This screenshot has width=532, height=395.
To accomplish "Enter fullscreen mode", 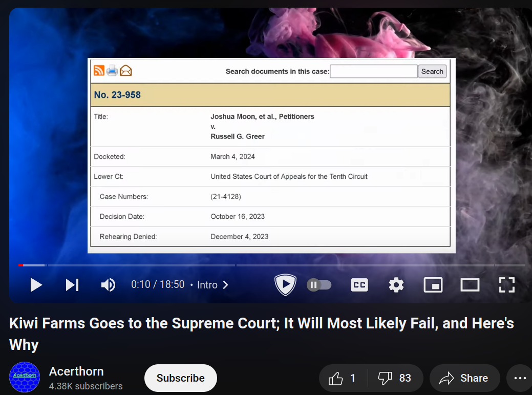I will tap(507, 285).
